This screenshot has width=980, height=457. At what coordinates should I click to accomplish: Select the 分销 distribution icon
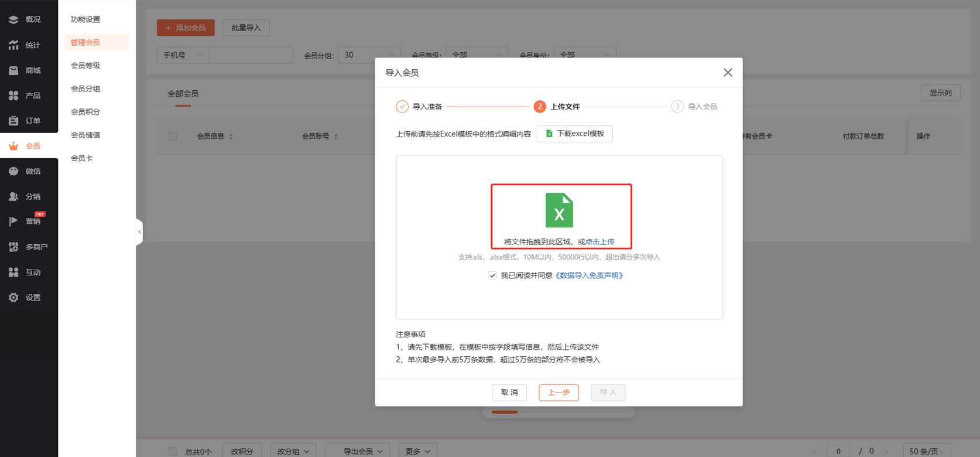[x=13, y=196]
